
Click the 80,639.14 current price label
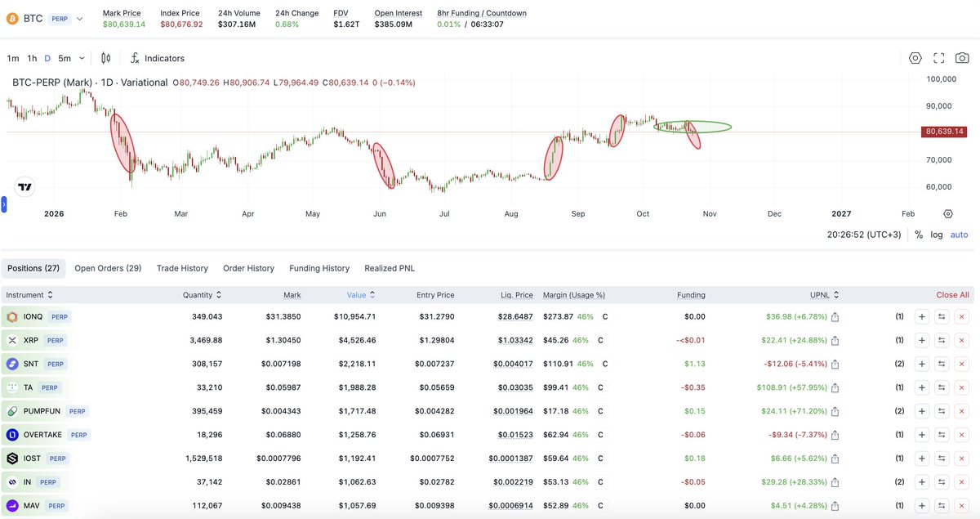[946, 132]
